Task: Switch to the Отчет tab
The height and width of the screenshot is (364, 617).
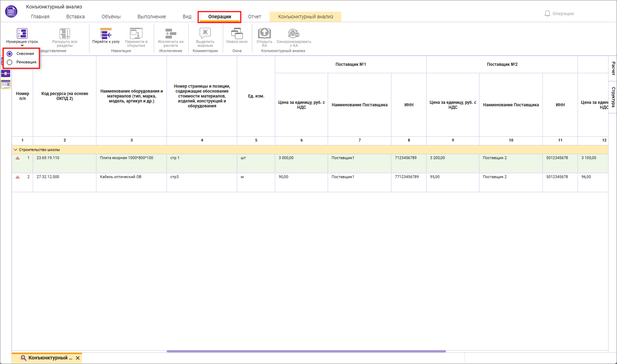Action: pyautogui.click(x=254, y=17)
